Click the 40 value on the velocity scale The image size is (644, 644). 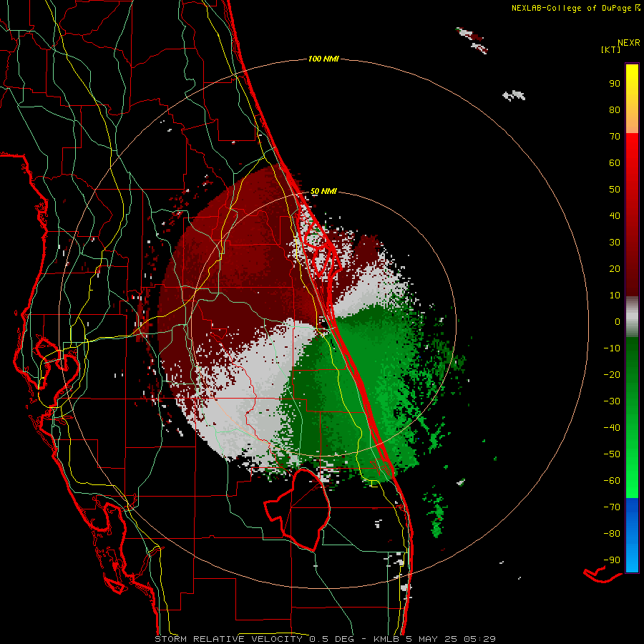tap(615, 216)
